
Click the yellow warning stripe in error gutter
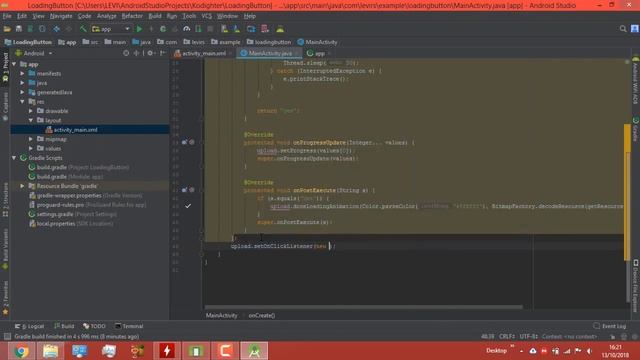(x=627, y=192)
